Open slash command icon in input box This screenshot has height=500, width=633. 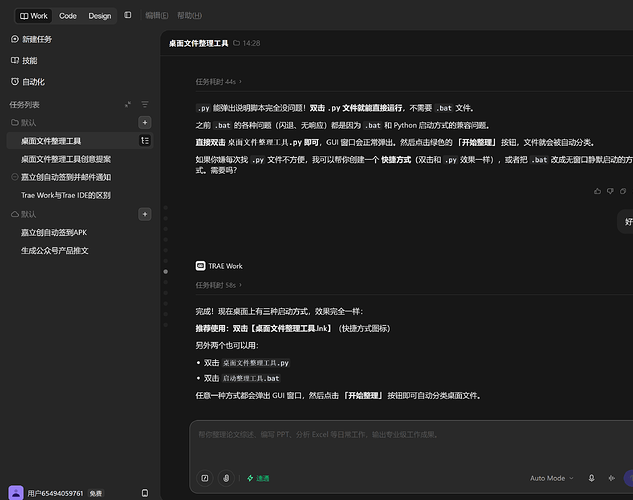205,478
